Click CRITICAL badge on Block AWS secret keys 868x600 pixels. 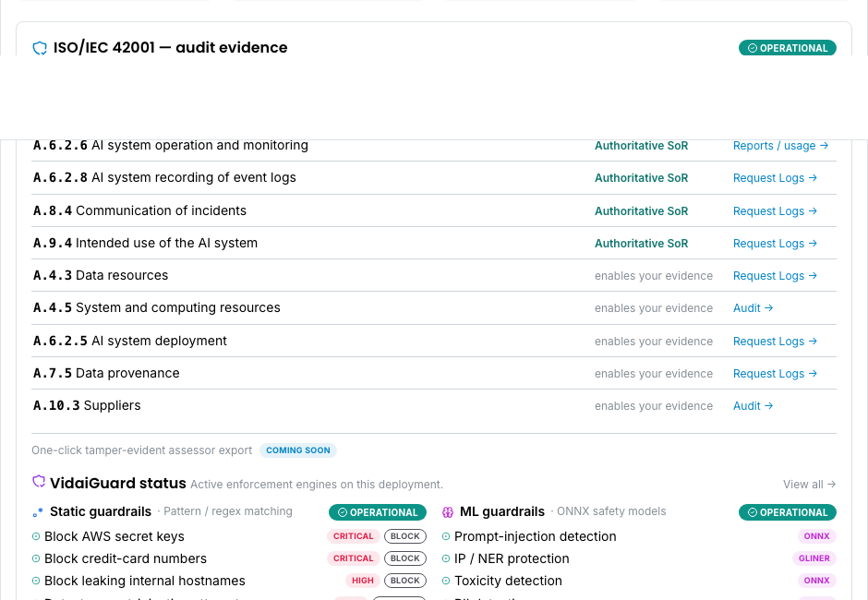[353, 536]
